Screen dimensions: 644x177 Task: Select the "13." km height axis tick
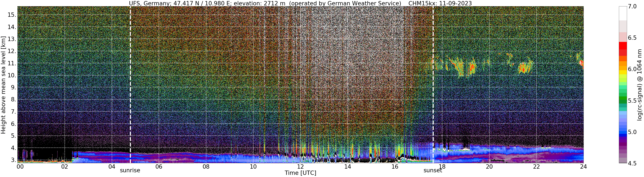[x=12, y=39]
